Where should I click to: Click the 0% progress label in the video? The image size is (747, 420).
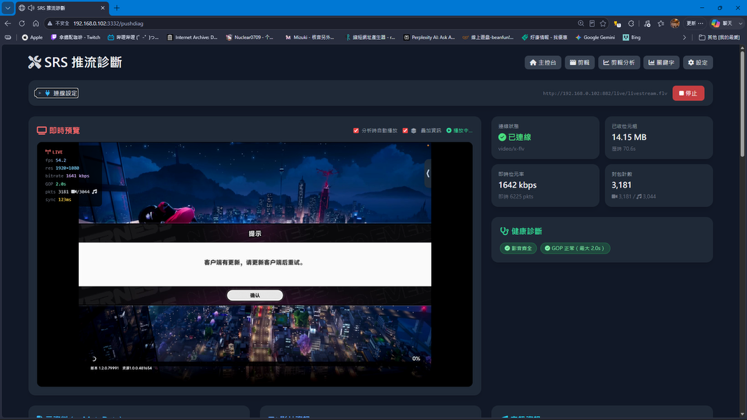pyautogui.click(x=416, y=359)
